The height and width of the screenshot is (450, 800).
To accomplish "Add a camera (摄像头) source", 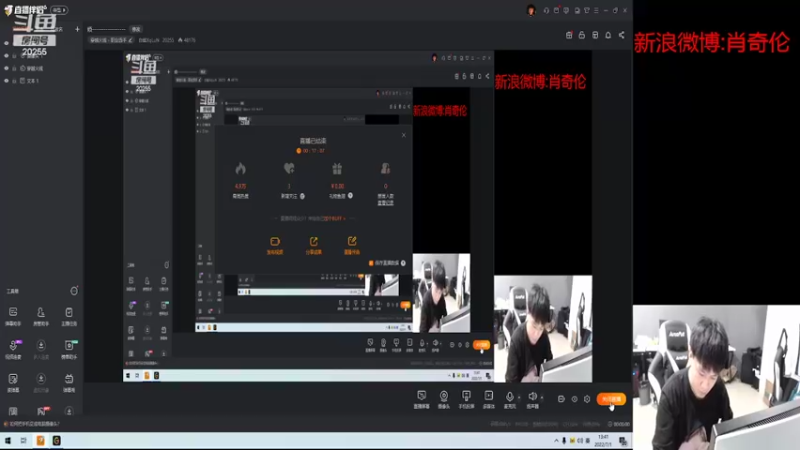I will click(x=444, y=399).
